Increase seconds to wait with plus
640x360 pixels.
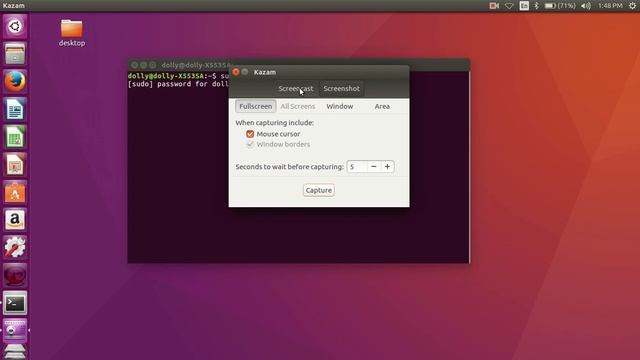click(x=387, y=167)
